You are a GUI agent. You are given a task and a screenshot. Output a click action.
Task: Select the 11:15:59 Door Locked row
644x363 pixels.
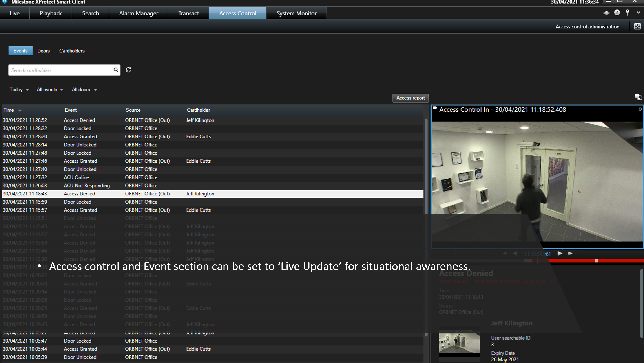point(213,202)
